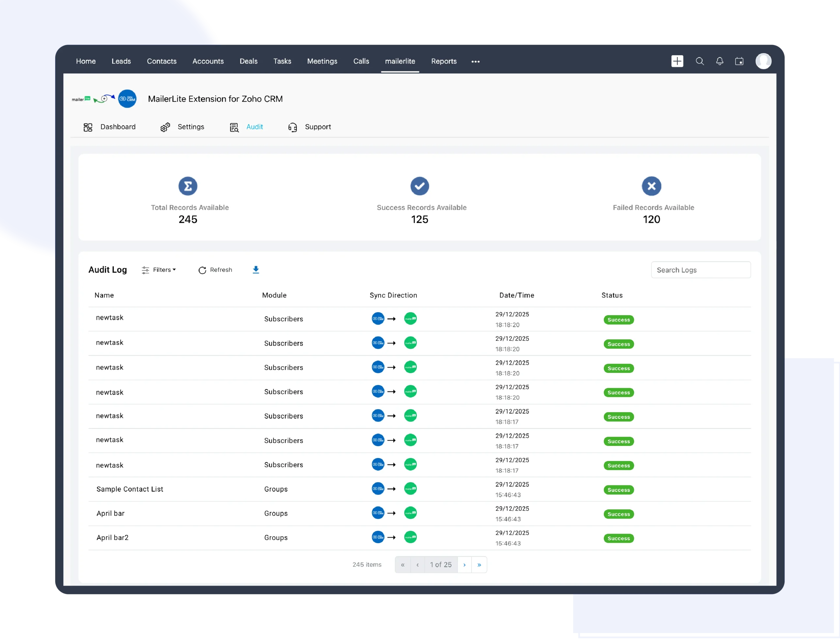The width and height of the screenshot is (840, 639).
Task: Open the create new record plus icon
Action: coord(677,61)
